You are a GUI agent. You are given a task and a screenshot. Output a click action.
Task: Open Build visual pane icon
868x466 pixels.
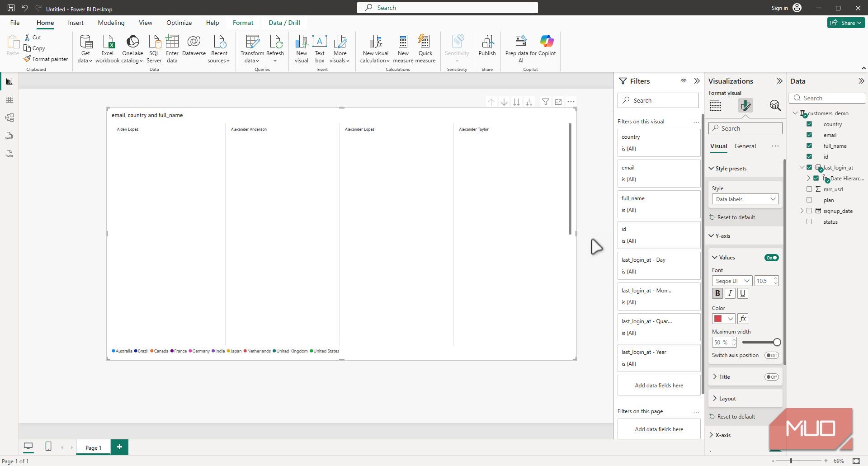(716, 106)
